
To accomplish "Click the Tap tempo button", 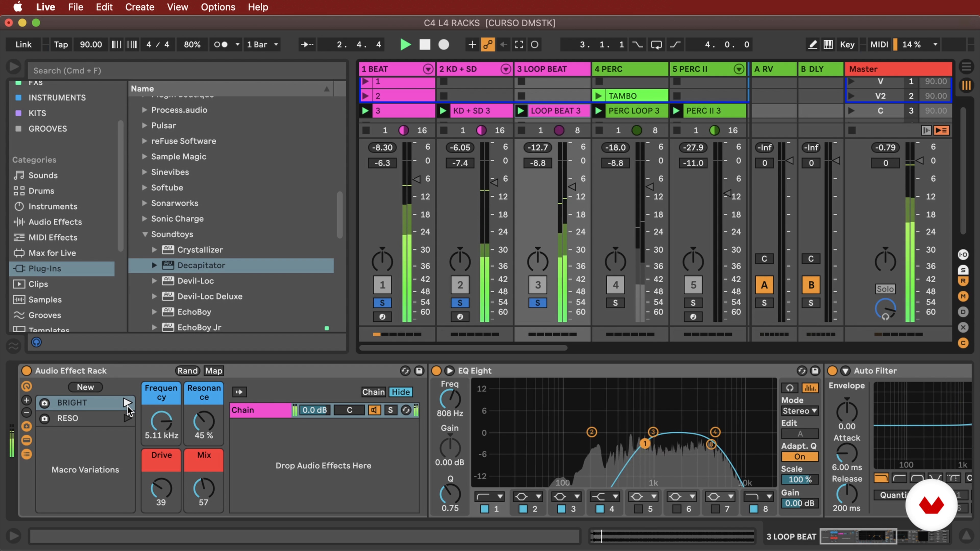I will [60, 44].
